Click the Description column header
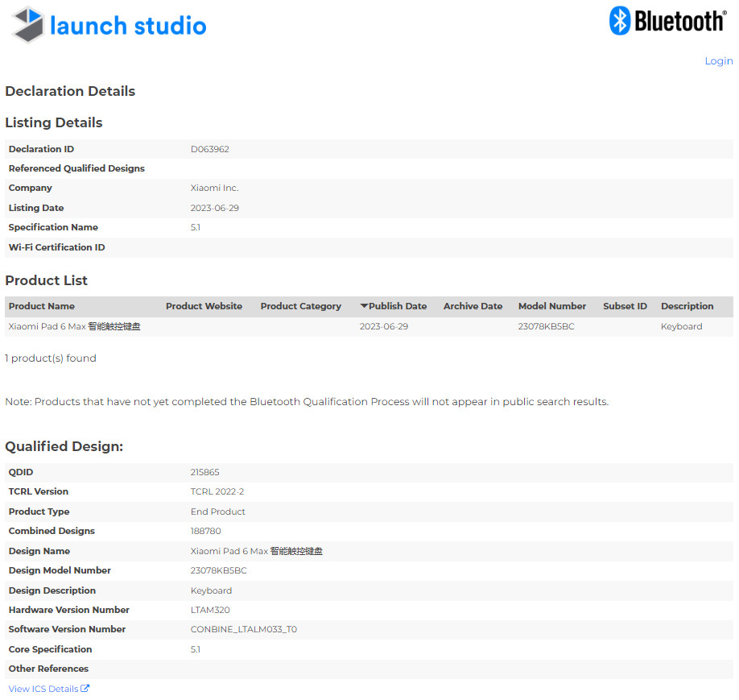The height and width of the screenshot is (700, 739). tap(687, 306)
